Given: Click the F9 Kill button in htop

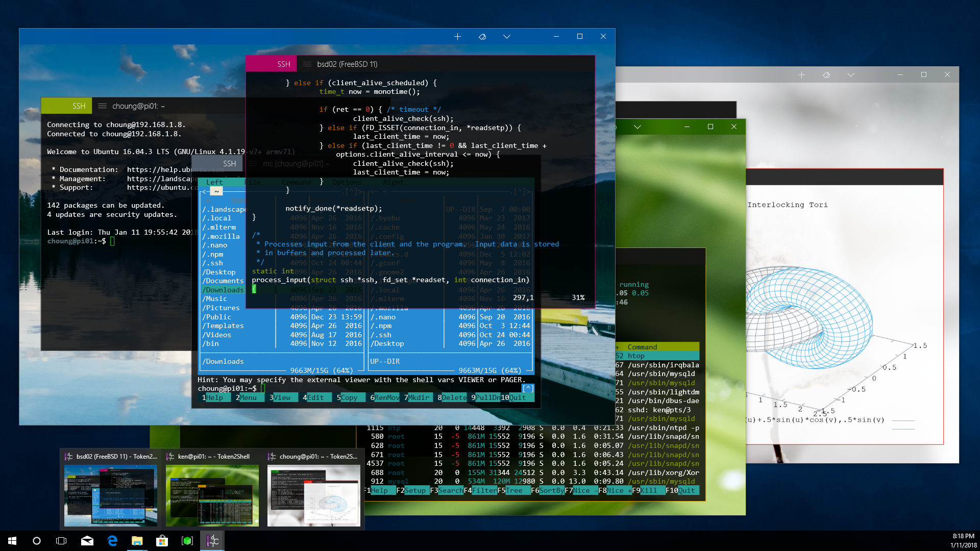Looking at the screenshot, I should tap(648, 490).
